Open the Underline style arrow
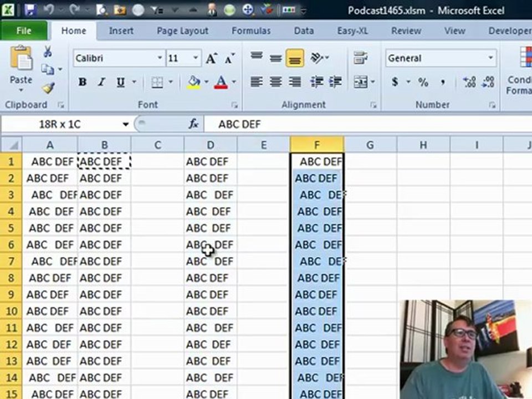 [x=134, y=82]
